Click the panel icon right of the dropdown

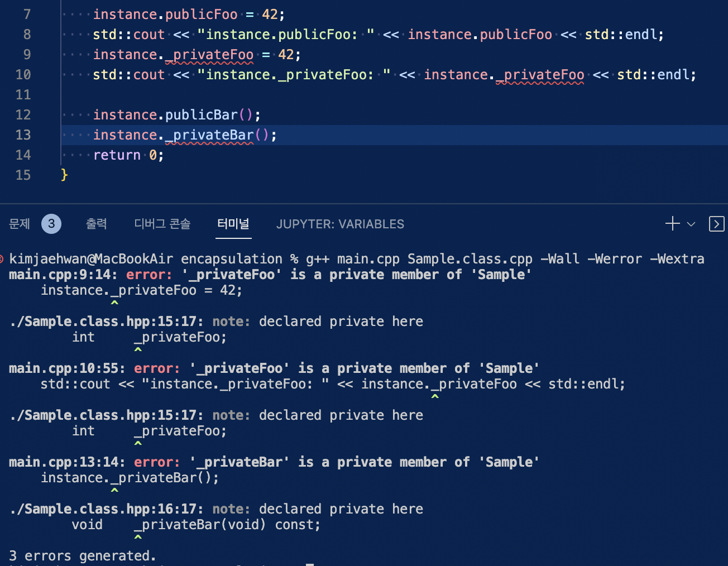tap(716, 224)
